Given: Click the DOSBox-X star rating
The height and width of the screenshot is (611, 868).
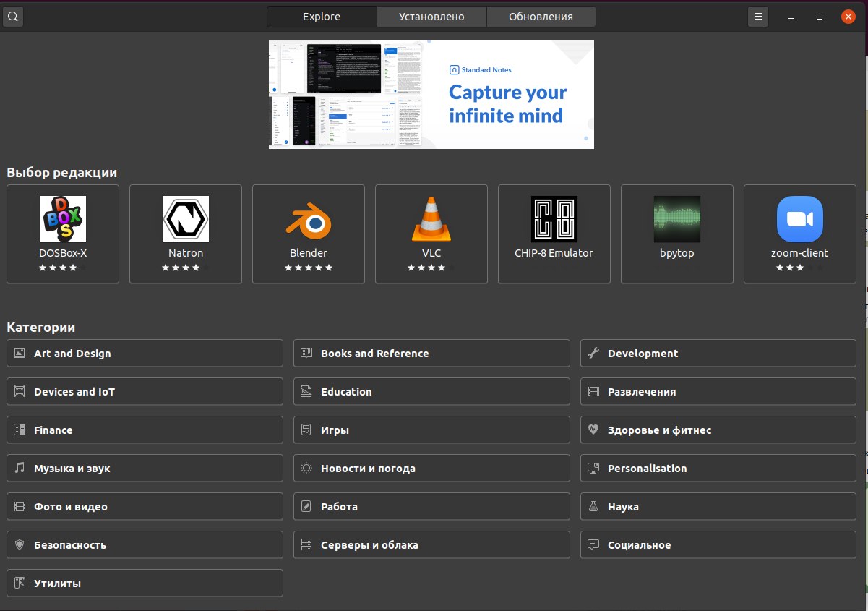Looking at the screenshot, I should 63,268.
